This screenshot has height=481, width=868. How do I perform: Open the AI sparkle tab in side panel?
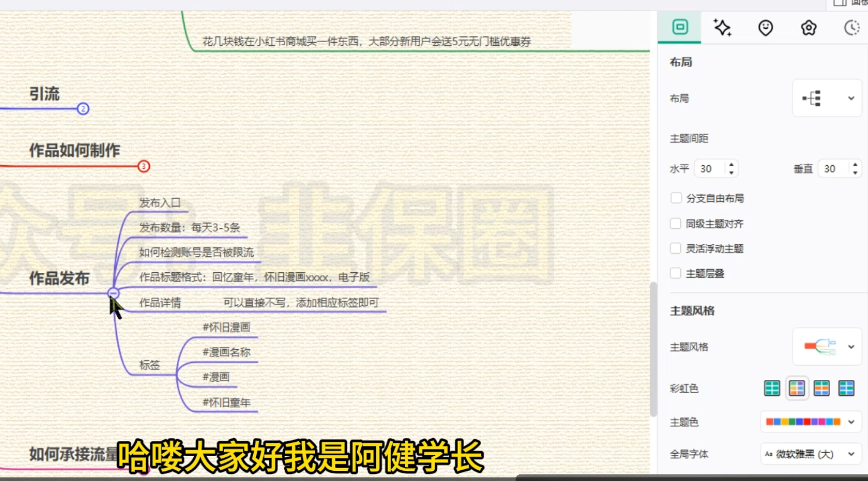(722, 28)
